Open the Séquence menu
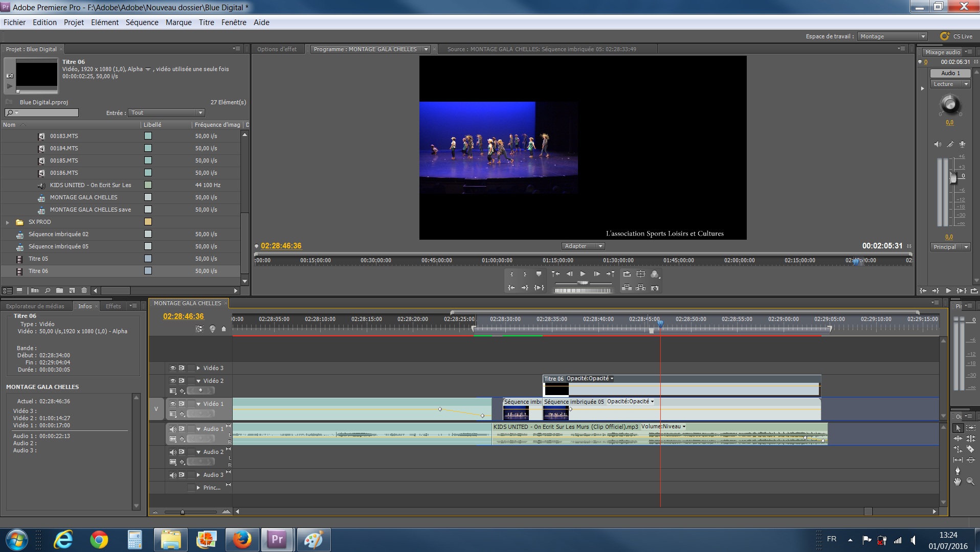The width and height of the screenshot is (980, 552). pyautogui.click(x=142, y=22)
